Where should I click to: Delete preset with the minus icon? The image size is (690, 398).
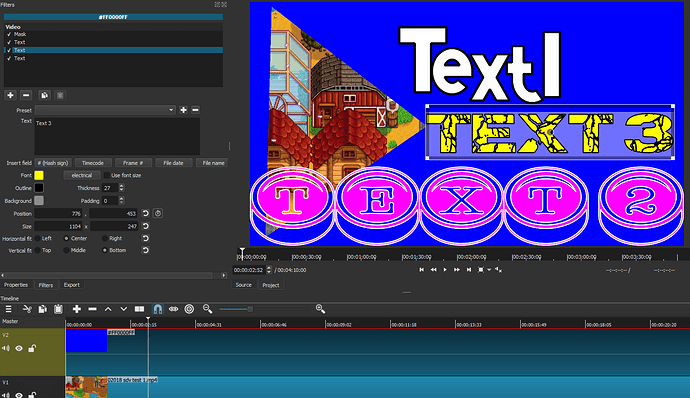pos(195,110)
